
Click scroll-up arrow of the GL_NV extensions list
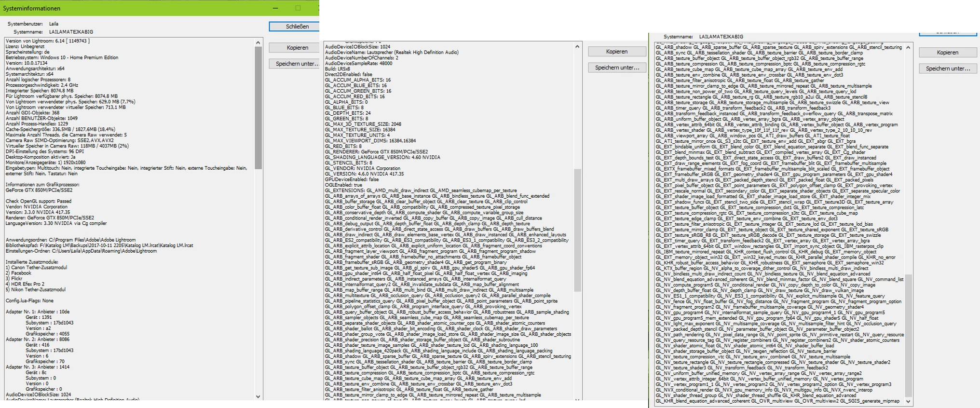click(908, 47)
